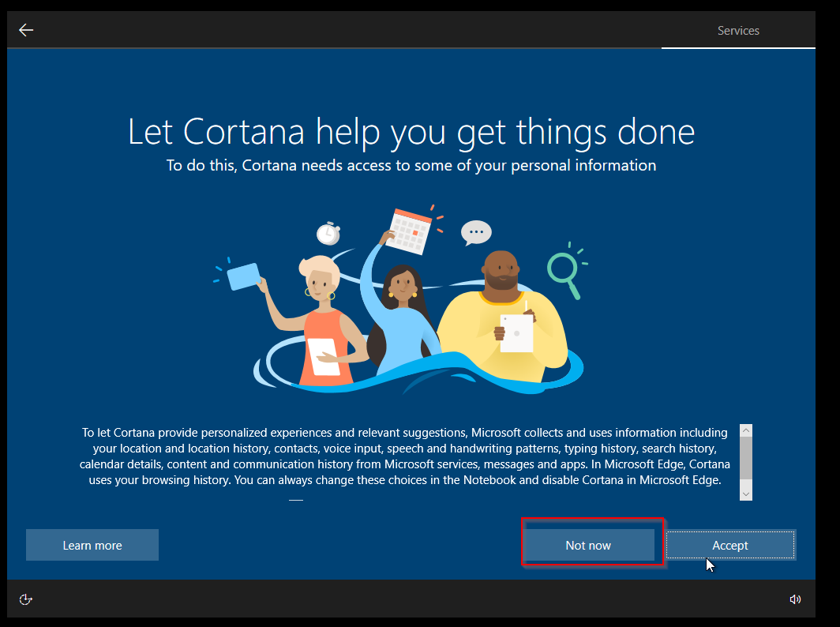Click the tablet held by bearded man
The width and height of the screenshot is (840, 627).
pyautogui.click(x=516, y=333)
